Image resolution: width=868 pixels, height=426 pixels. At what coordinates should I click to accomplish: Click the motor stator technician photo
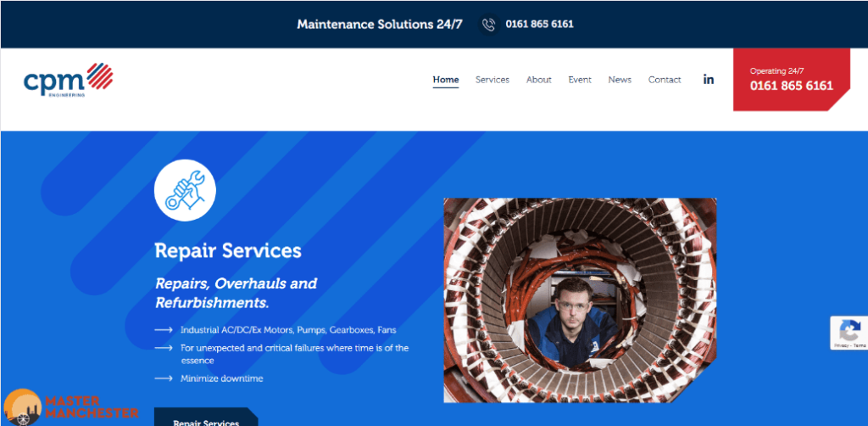point(580,300)
